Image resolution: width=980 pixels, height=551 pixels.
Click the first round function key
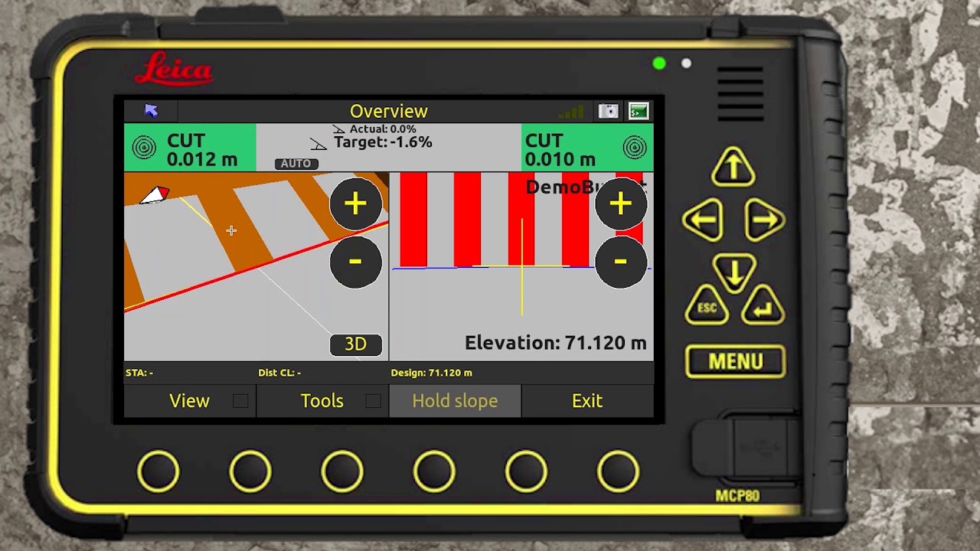158,471
